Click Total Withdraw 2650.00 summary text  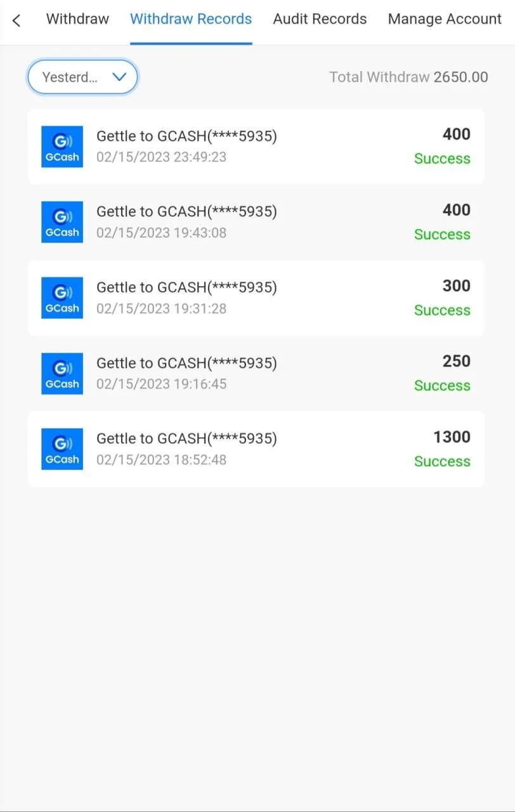(x=408, y=77)
